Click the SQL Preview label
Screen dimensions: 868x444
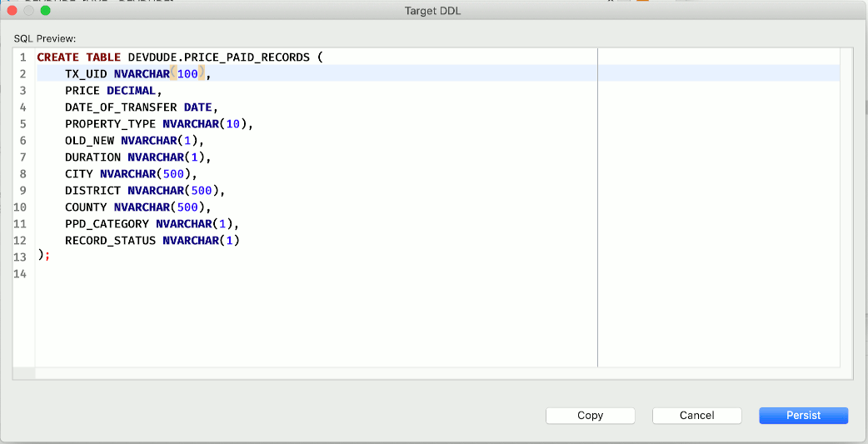point(45,39)
